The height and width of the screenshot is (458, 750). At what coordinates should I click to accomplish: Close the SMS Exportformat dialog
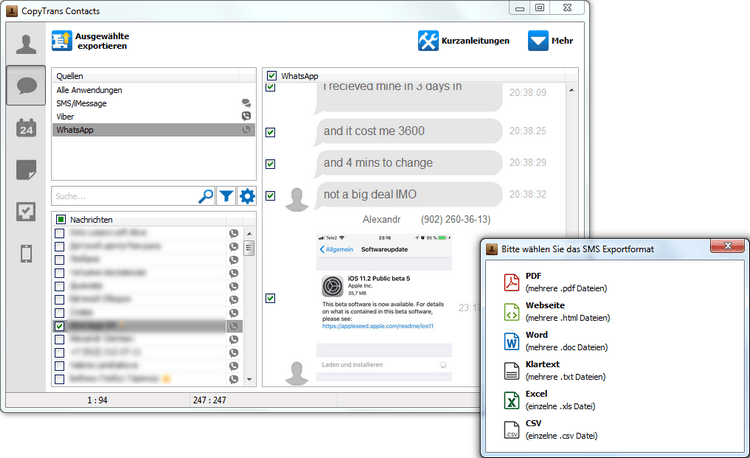(728, 246)
